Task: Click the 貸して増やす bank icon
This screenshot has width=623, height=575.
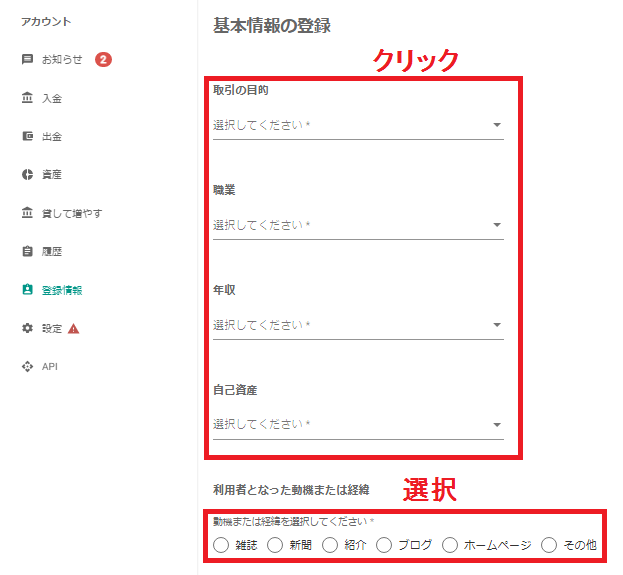Action: coord(27,213)
